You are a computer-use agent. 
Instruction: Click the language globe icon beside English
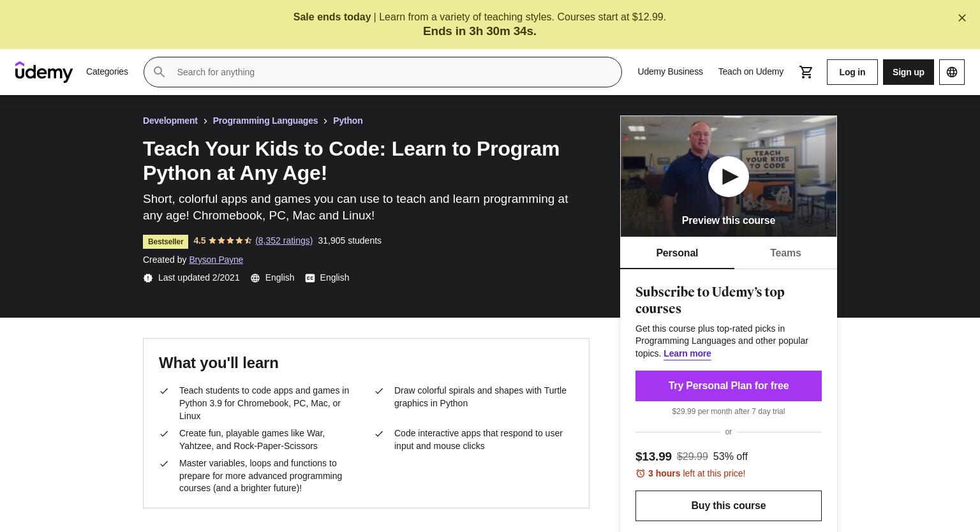255,278
